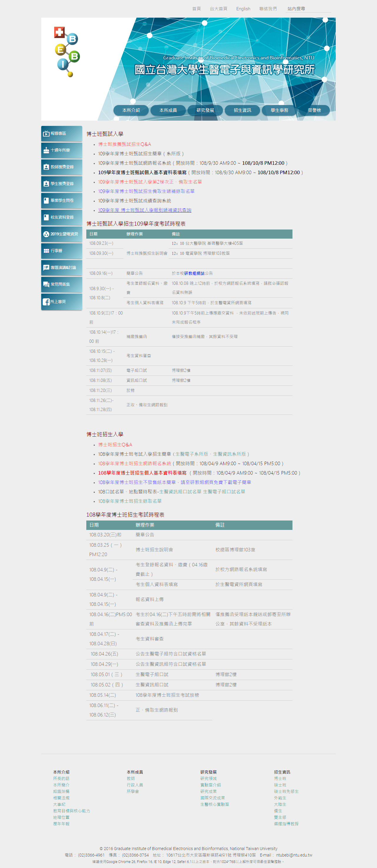377x868 pixels.
Task: Click footer 組織架構 link
Action: tap(61, 791)
